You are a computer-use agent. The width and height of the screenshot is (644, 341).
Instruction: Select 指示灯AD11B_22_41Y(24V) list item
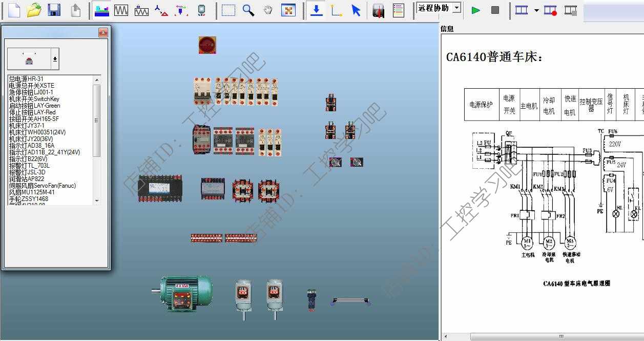[45, 152]
